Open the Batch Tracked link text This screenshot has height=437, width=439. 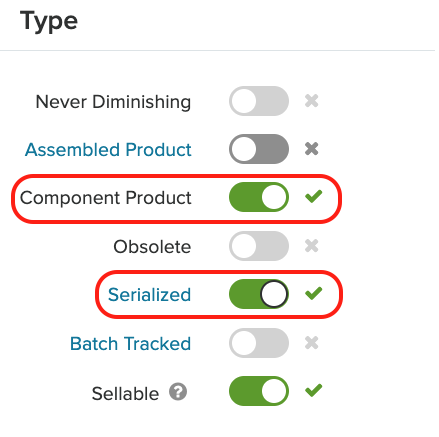click(130, 344)
